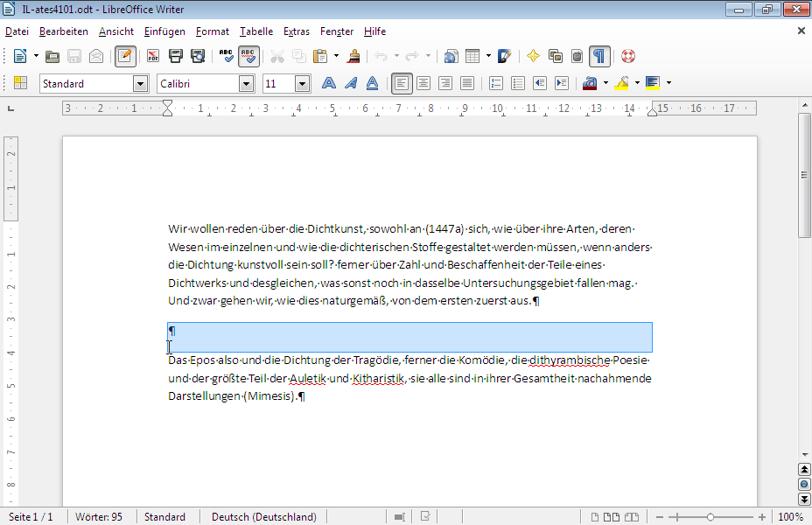This screenshot has height=525, width=812.
Task: Open the Table grid dropdown arrow
Action: [x=488, y=56]
